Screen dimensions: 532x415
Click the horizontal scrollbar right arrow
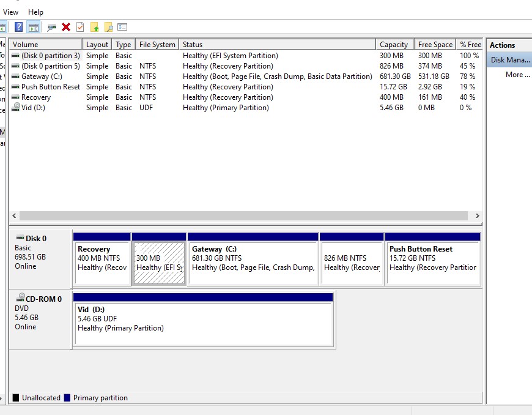point(477,215)
